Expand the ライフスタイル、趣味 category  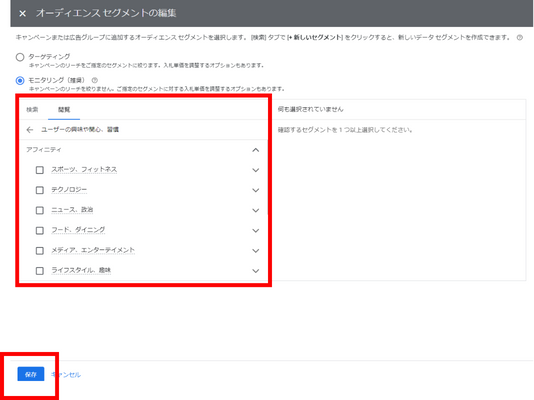[x=256, y=271]
